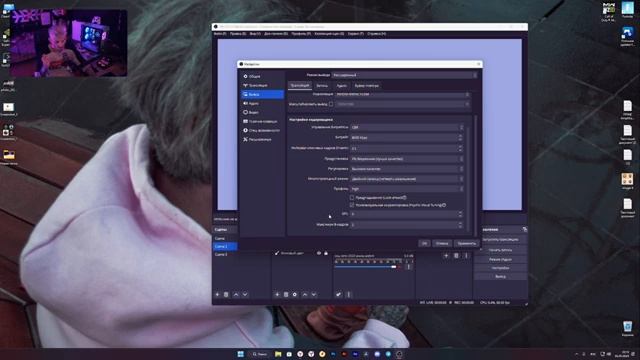Screen dimensions: 640x360
Task: Select the highlighted Сцена 2 in scenes list
Action: point(225,247)
